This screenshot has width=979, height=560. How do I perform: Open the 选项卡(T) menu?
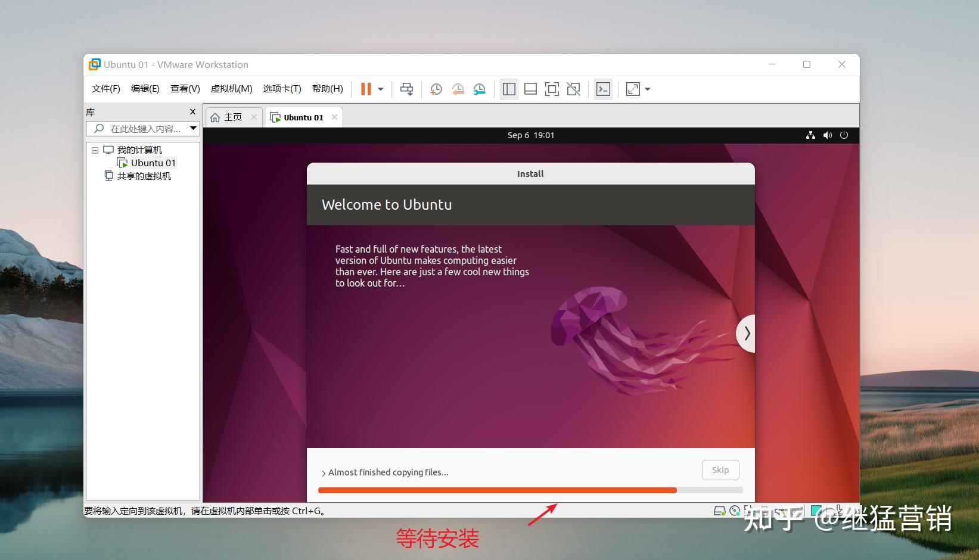282,89
